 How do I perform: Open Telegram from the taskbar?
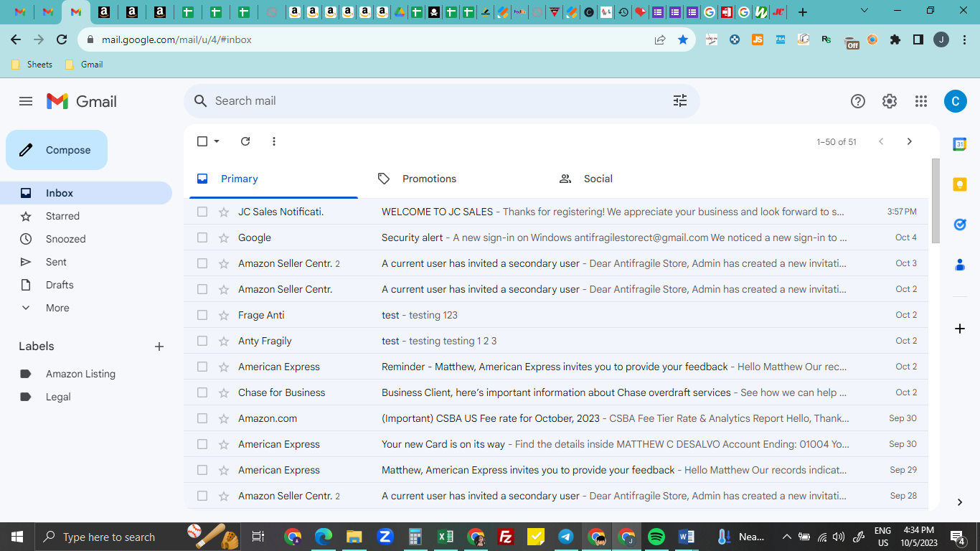[x=566, y=537]
